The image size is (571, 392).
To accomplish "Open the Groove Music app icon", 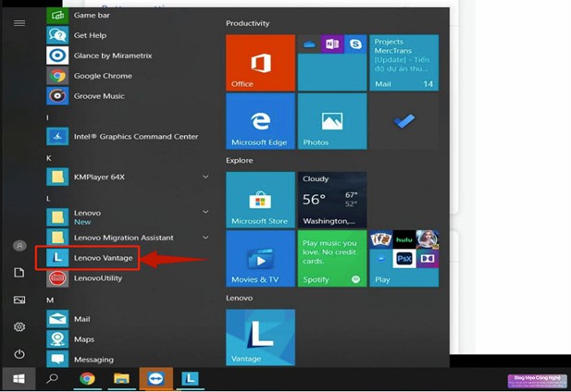I will [57, 96].
